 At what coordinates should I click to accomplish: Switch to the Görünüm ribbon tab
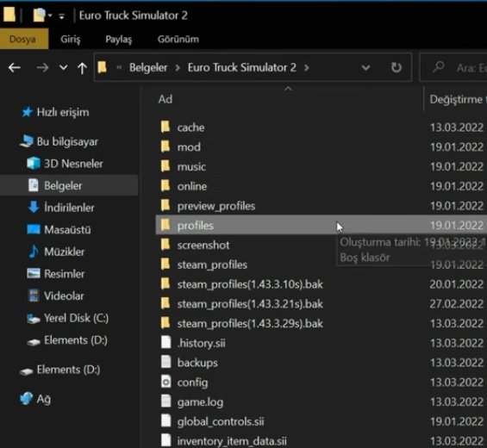[x=178, y=39]
